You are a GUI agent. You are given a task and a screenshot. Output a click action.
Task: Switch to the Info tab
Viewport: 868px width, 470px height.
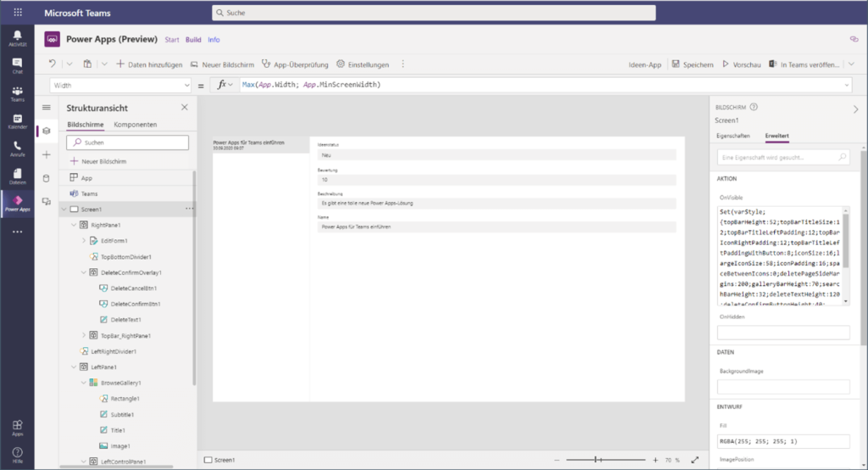point(214,40)
